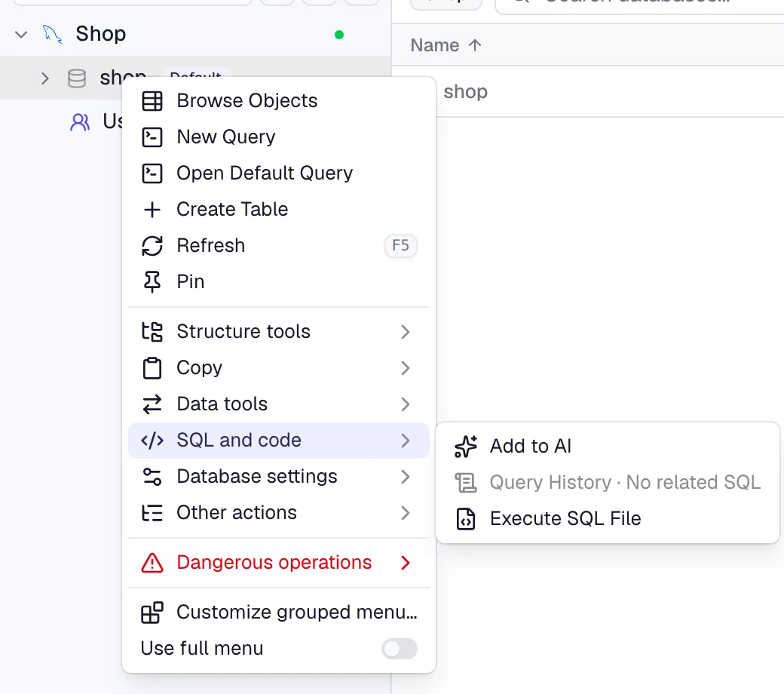This screenshot has height=694, width=784.
Task: Click Dangerous operations red label
Action: pyautogui.click(x=274, y=563)
